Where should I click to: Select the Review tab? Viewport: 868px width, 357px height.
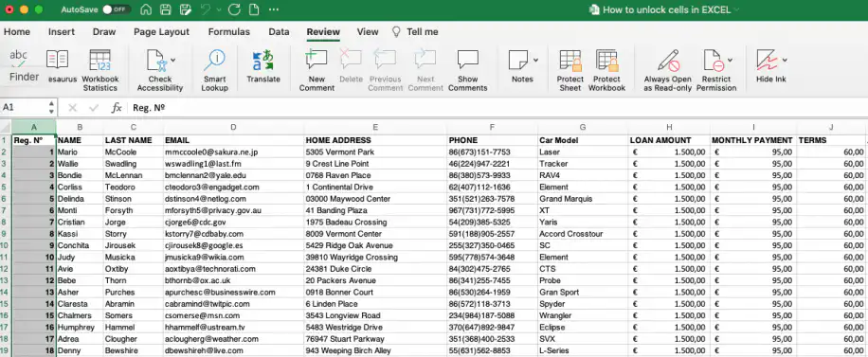323,32
